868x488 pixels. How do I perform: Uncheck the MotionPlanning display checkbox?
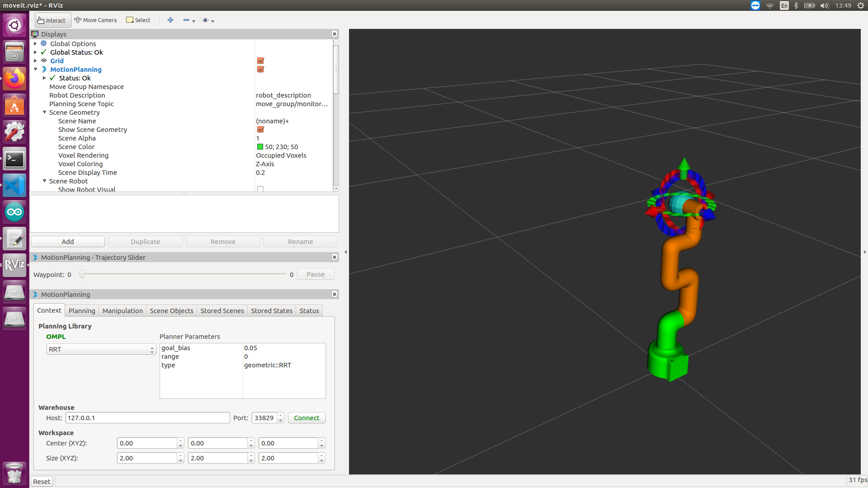260,69
